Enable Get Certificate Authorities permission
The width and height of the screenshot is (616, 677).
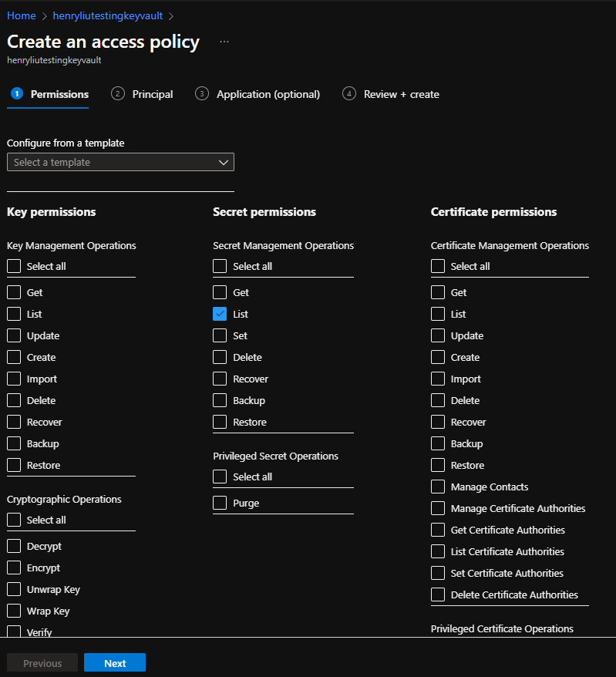tap(438, 530)
